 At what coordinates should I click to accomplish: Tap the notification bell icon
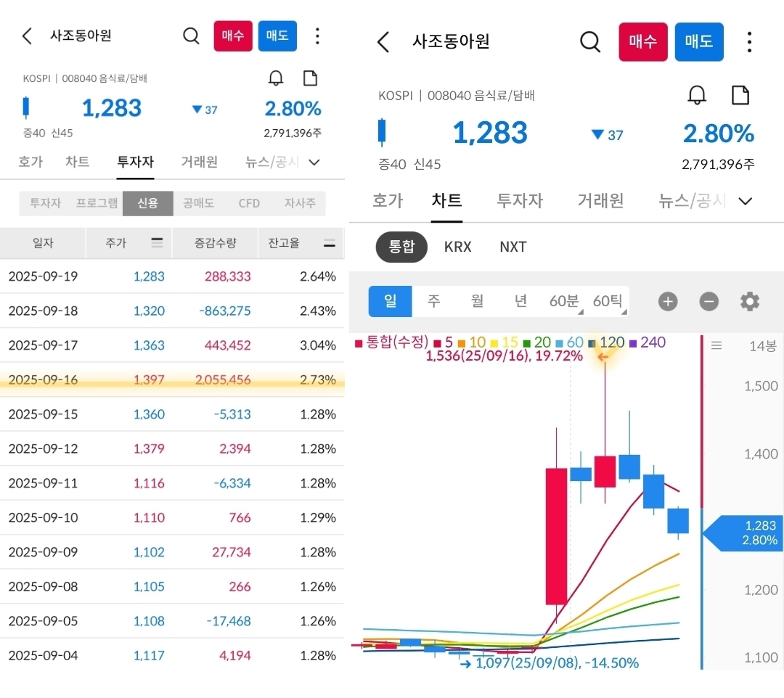click(697, 94)
